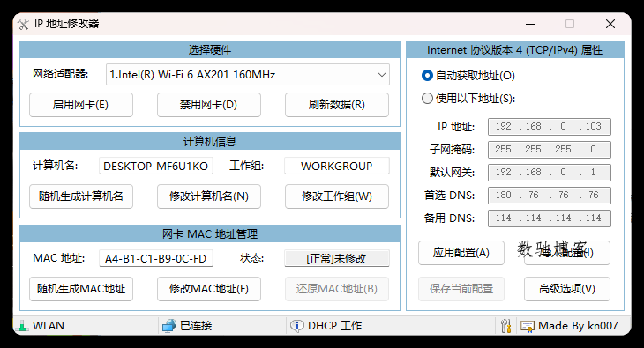Click the IP 地址 field 192.168.0.103
Image resolution: width=644 pixels, height=348 pixels.
click(549, 126)
